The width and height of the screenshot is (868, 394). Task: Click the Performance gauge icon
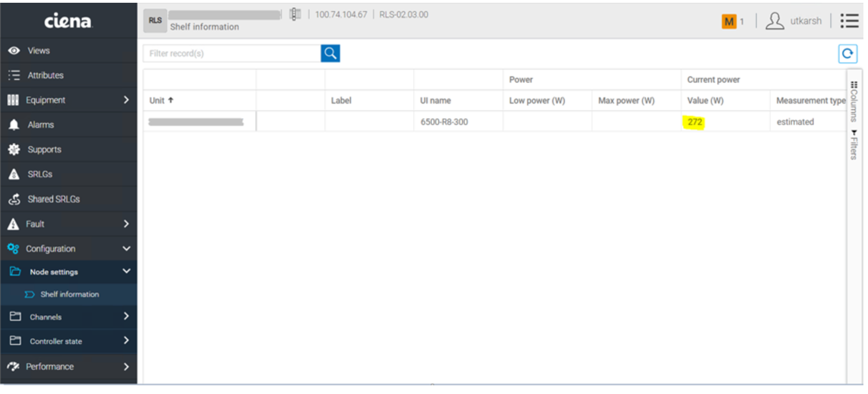(x=13, y=366)
